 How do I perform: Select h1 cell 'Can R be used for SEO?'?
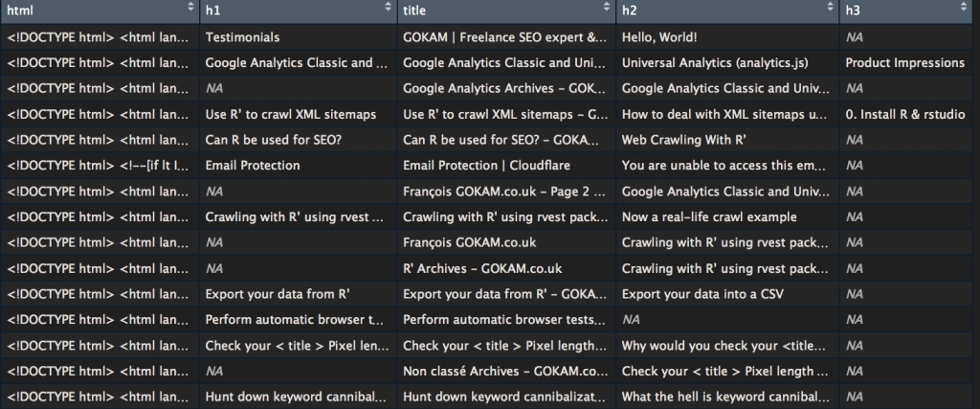274,140
